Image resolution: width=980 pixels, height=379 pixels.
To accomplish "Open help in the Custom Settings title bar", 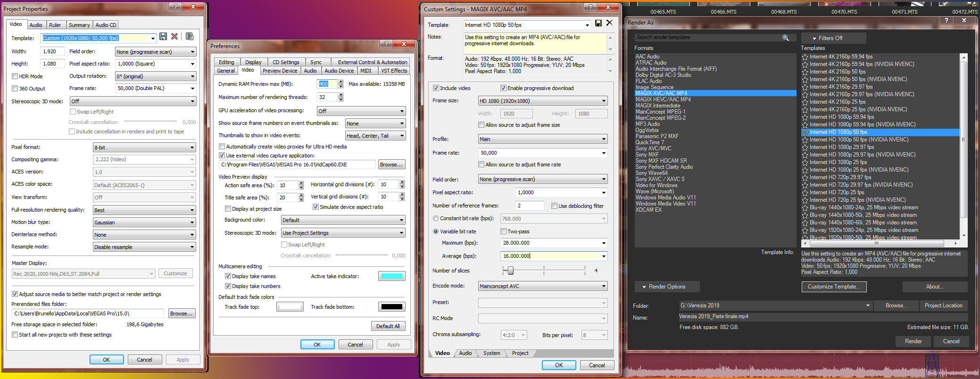I will pyautogui.click(x=590, y=7).
